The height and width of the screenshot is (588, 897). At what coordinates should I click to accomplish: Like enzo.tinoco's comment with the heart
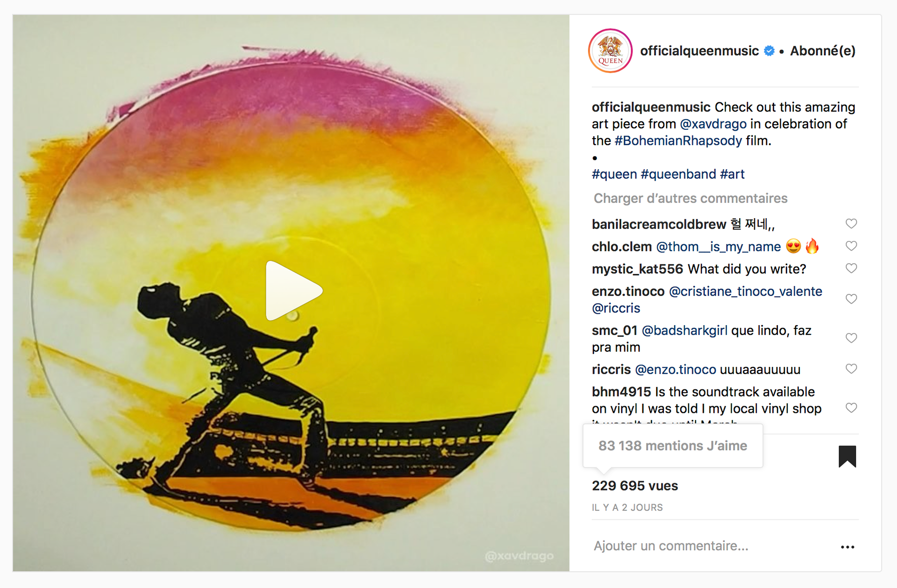851,299
